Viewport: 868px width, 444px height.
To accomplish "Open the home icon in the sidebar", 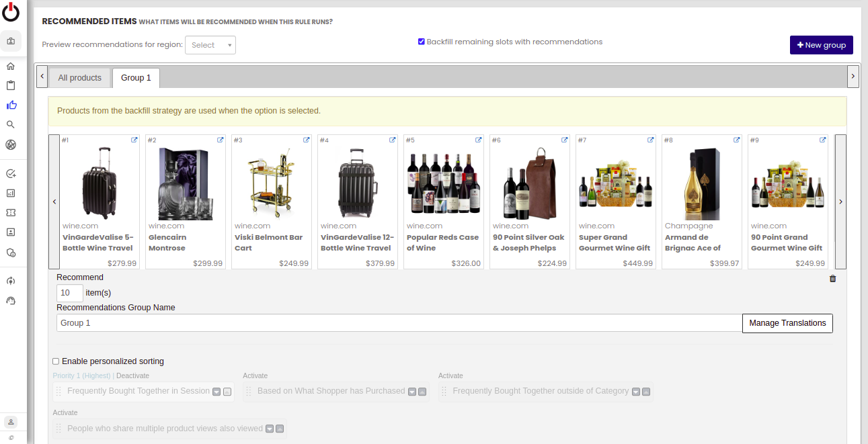I will coord(11,66).
